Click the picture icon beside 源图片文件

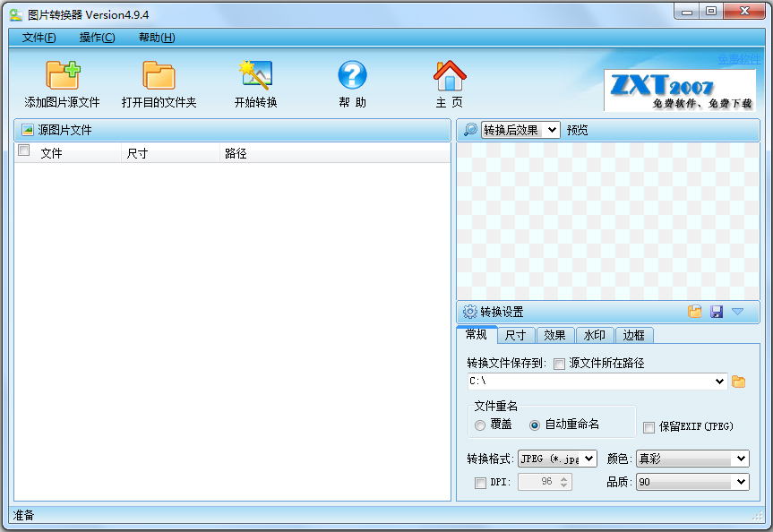(x=28, y=130)
